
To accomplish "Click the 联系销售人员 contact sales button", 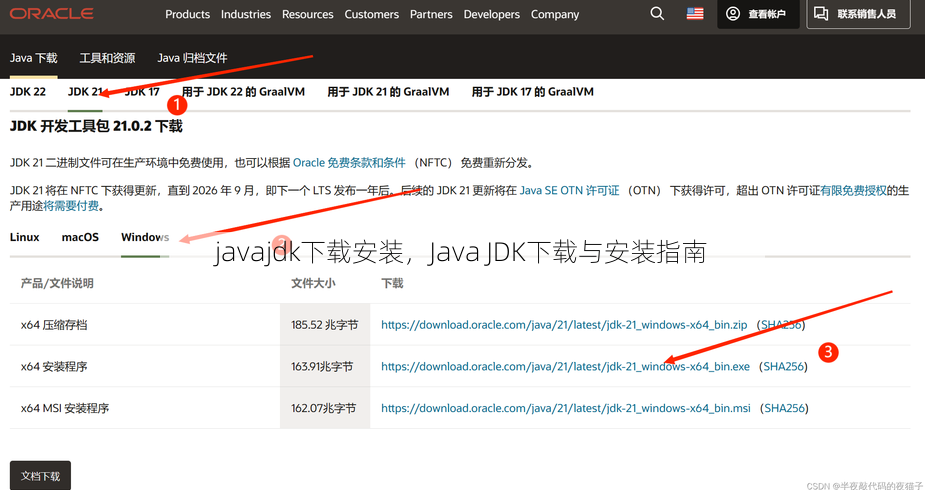I will coord(858,14).
